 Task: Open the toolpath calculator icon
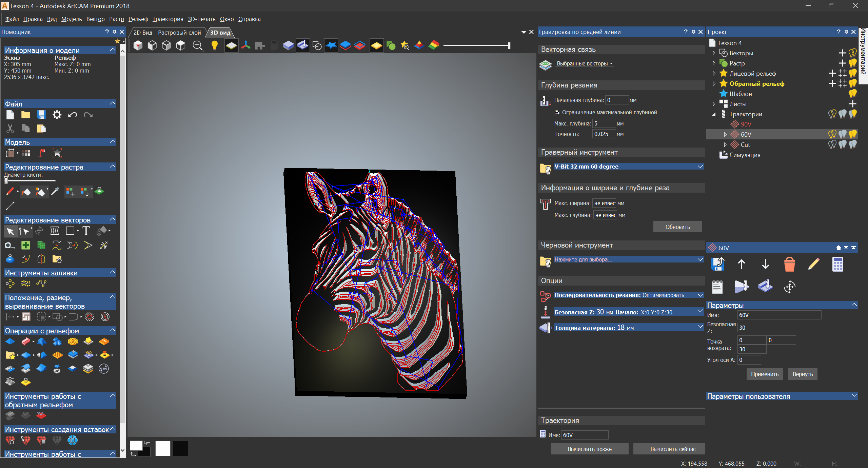pos(837,264)
